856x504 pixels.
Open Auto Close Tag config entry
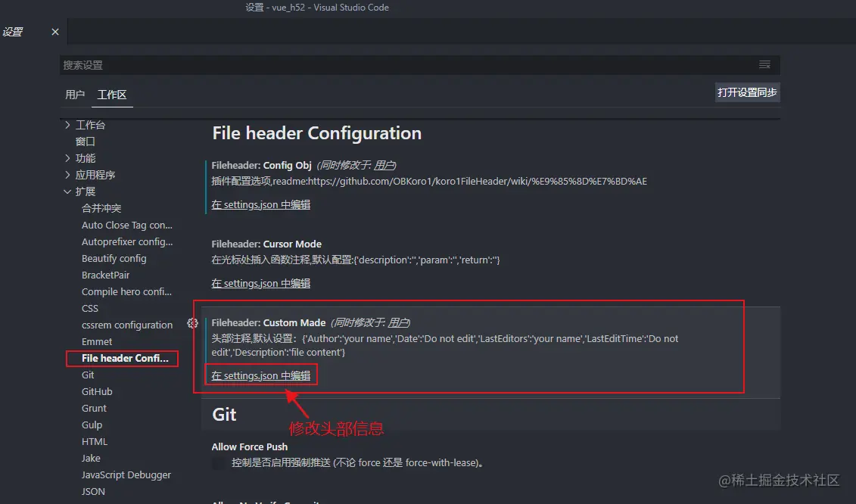[126, 225]
